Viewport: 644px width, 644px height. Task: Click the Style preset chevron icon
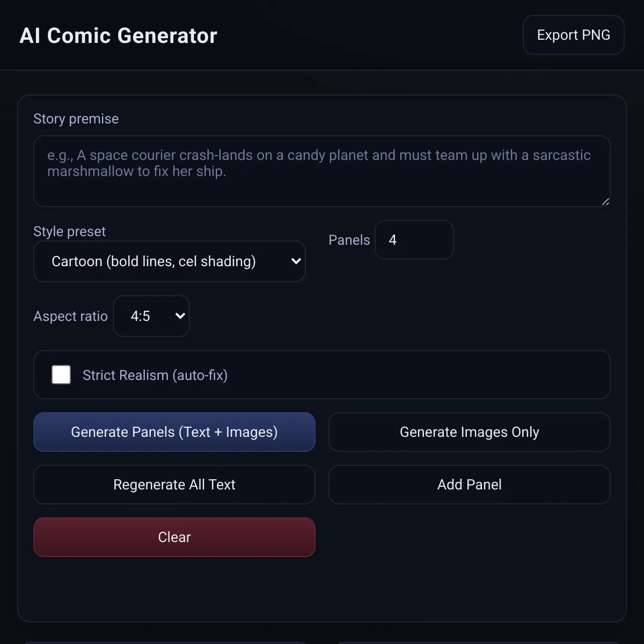tap(296, 261)
